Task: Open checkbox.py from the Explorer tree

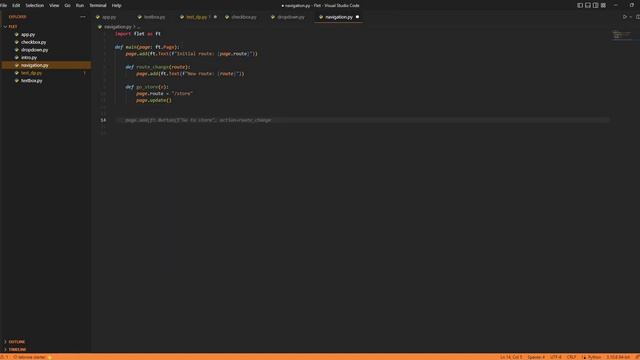Action: point(33,42)
